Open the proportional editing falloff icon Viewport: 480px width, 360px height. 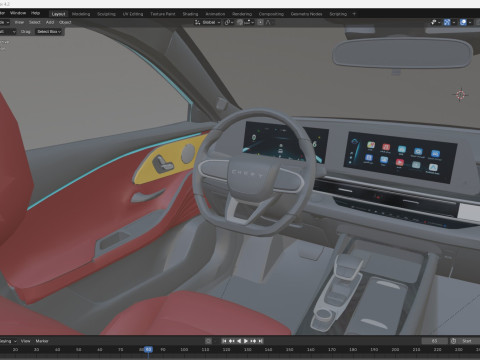coord(268,22)
